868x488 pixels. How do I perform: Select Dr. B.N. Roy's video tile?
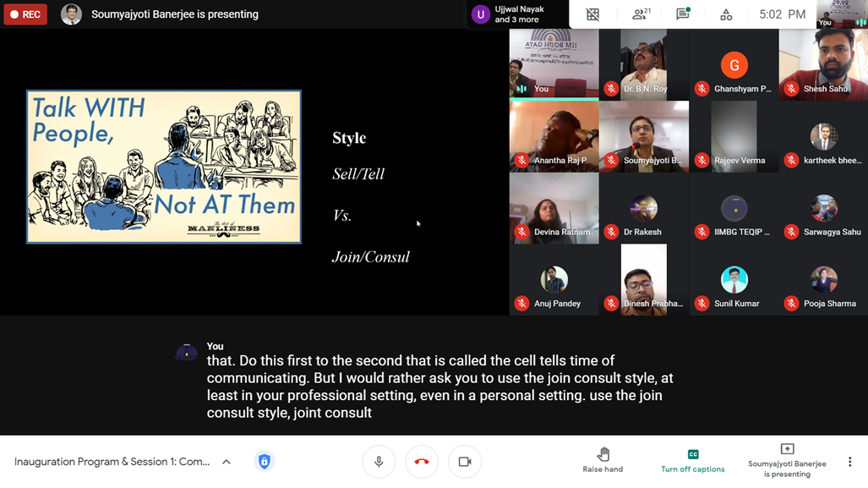tap(644, 64)
